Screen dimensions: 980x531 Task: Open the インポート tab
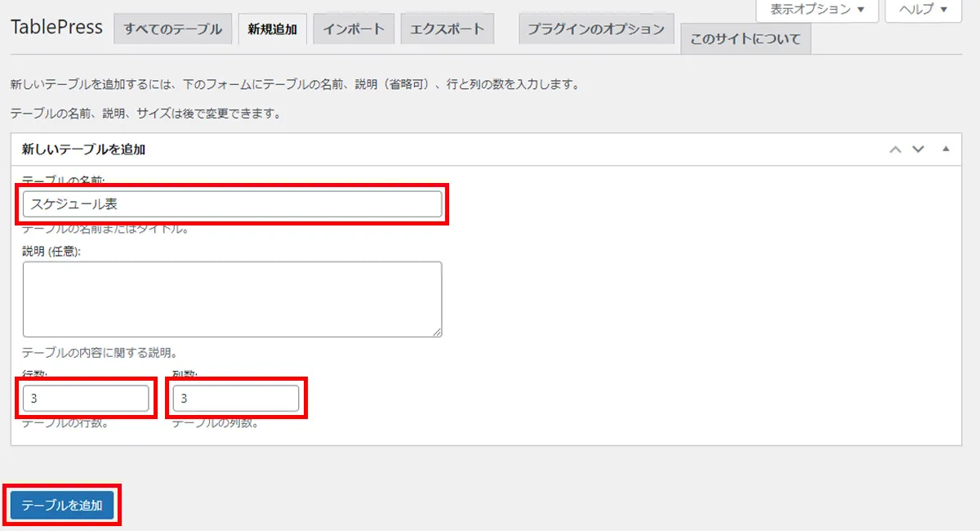(354, 29)
